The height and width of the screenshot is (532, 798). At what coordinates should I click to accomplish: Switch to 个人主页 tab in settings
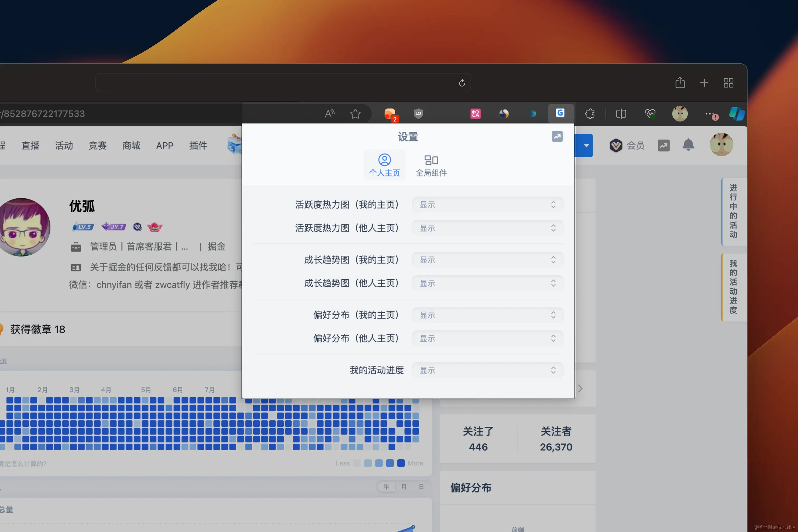(x=384, y=165)
